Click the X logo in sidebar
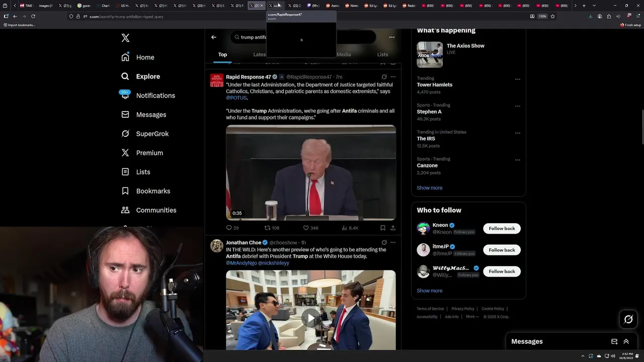The image size is (644, 362). pos(125,38)
